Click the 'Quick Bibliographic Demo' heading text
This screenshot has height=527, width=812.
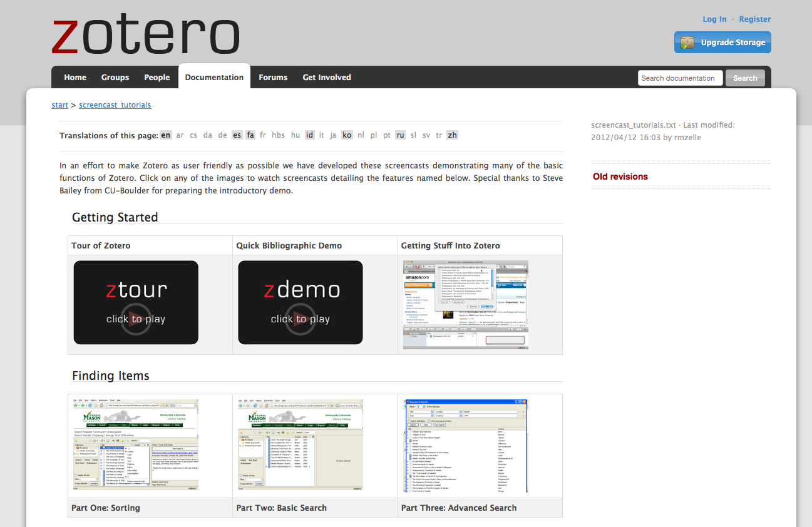[289, 245]
